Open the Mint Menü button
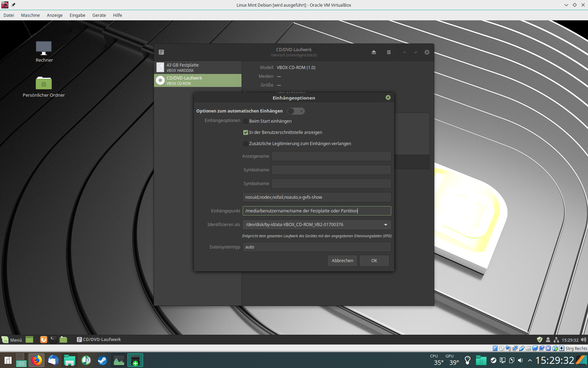 pyautogui.click(x=12, y=340)
